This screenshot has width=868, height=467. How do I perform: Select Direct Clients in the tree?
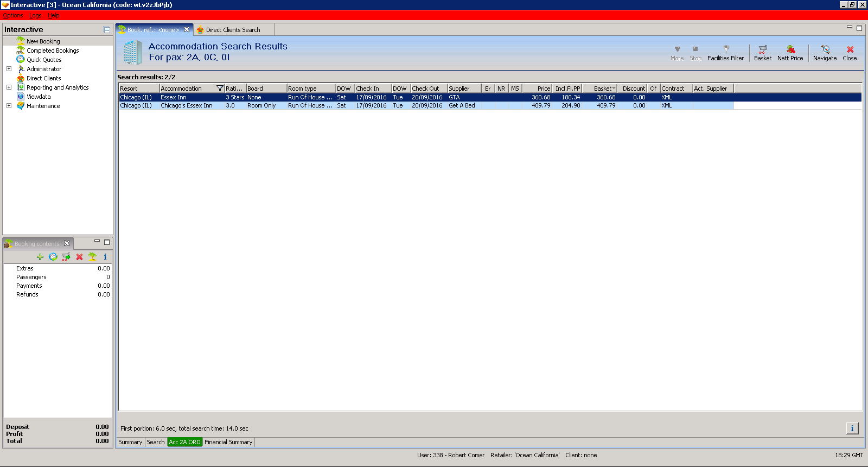[x=43, y=78]
